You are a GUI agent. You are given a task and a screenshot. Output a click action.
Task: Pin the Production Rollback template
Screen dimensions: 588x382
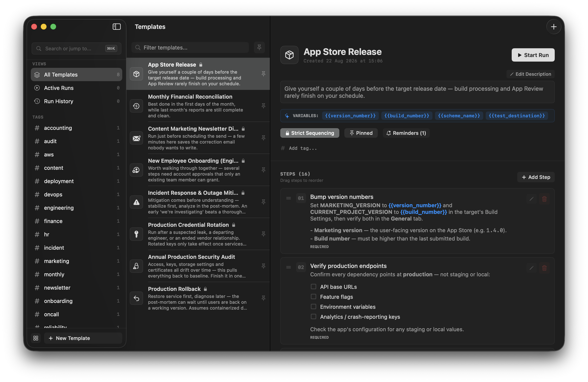tap(263, 298)
